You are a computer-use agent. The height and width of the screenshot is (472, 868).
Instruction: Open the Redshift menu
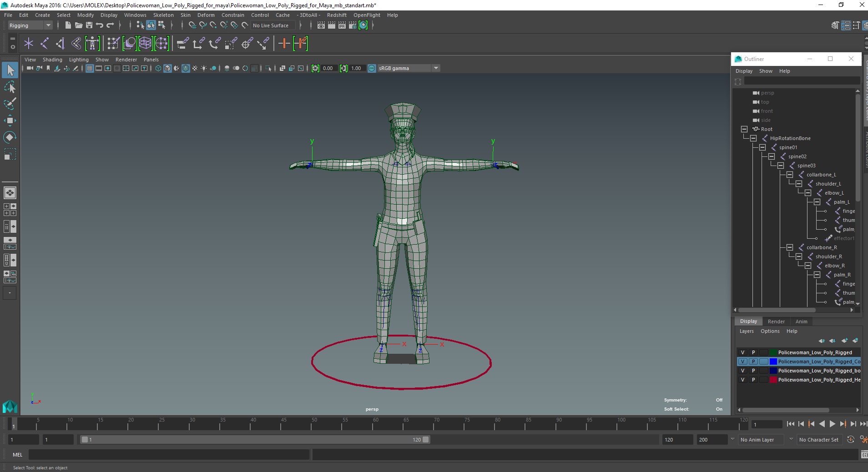[337, 15]
